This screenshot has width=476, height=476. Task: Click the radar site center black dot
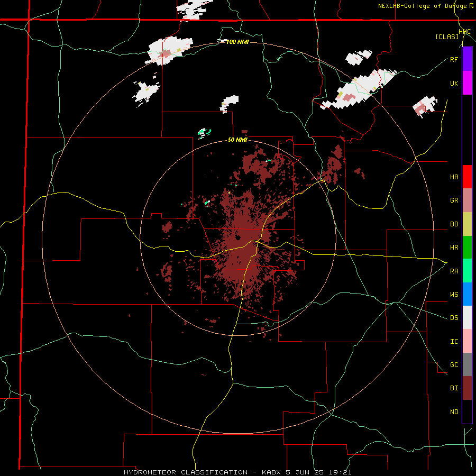(237, 237)
